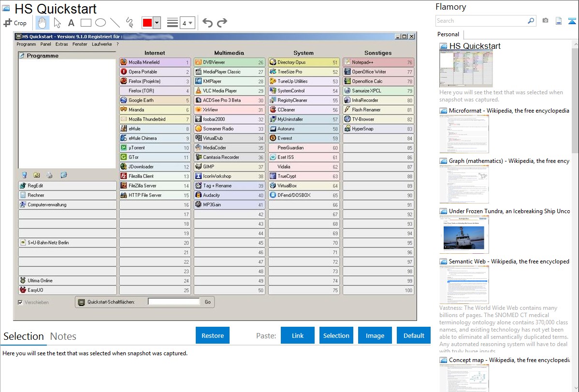
Task: Click the document icon beside the camera
Action: (559, 21)
